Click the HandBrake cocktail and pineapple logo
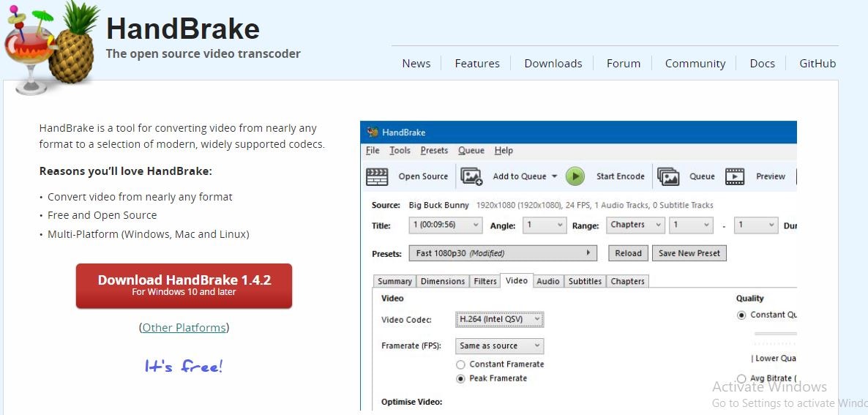 (51, 47)
